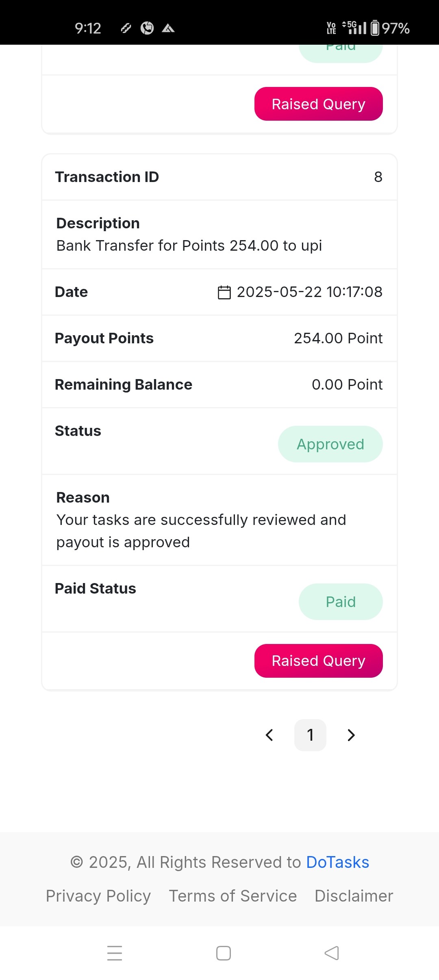Click the top Raised Query button

pyautogui.click(x=319, y=104)
